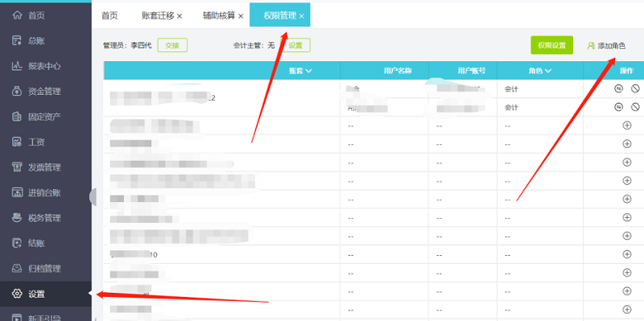The width and height of the screenshot is (644, 321).
Task: Click the 交接 button beside 管理员
Action: (172, 46)
